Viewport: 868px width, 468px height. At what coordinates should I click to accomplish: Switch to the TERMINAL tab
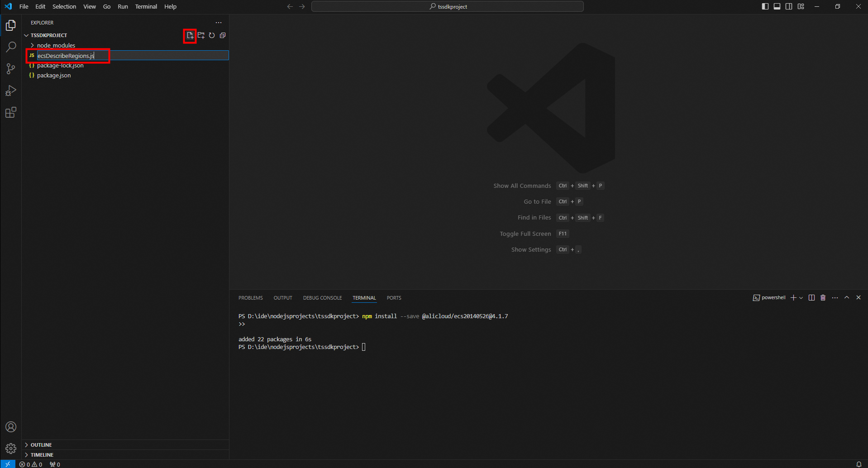(x=364, y=298)
